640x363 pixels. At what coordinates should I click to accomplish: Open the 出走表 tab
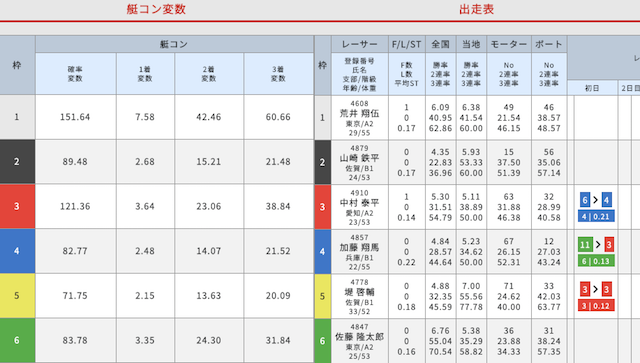[476, 9]
